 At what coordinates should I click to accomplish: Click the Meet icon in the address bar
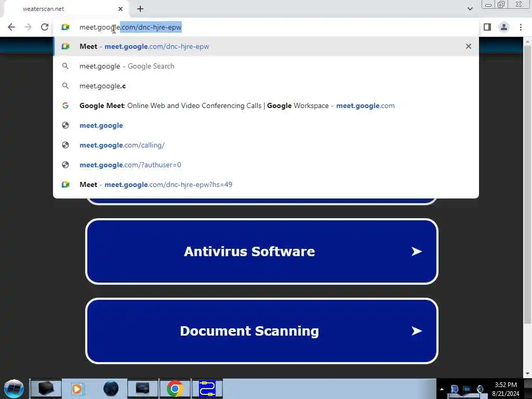tap(65, 27)
